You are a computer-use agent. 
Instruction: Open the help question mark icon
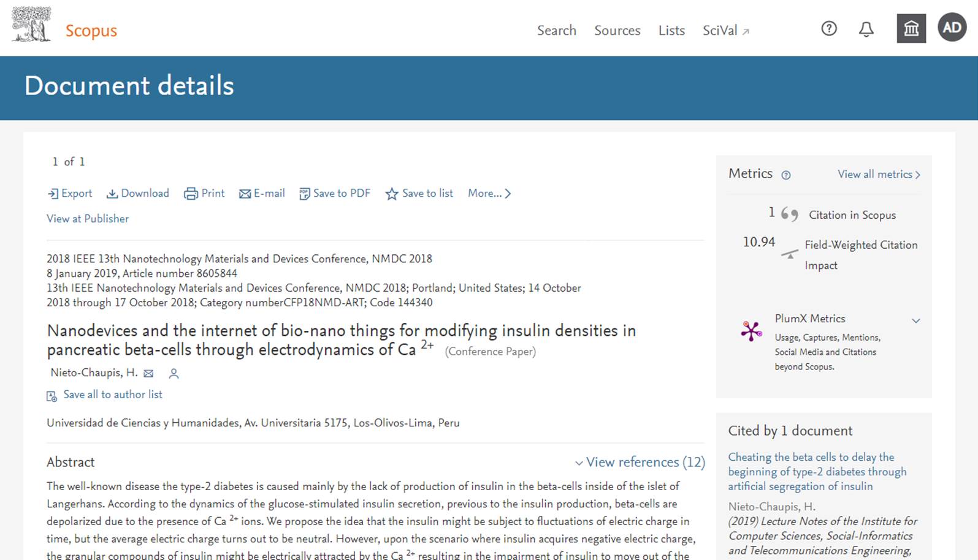(829, 28)
